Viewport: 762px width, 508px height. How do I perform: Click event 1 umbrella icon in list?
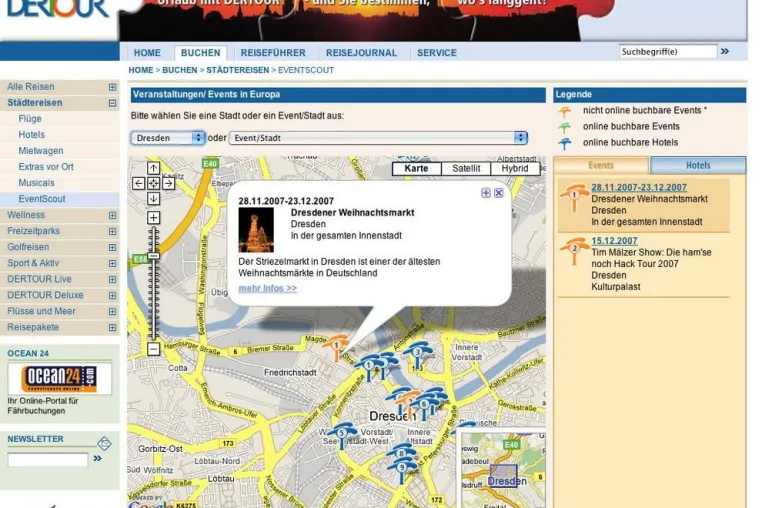pyautogui.click(x=574, y=198)
